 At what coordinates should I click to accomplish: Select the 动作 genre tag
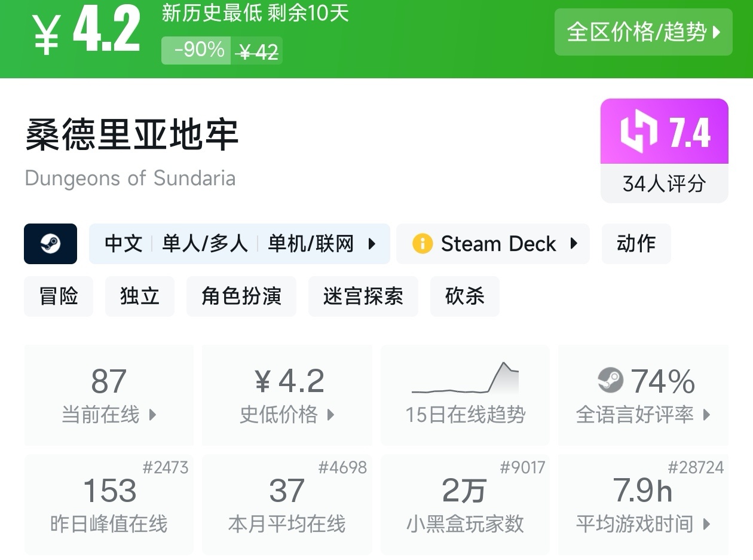point(636,244)
